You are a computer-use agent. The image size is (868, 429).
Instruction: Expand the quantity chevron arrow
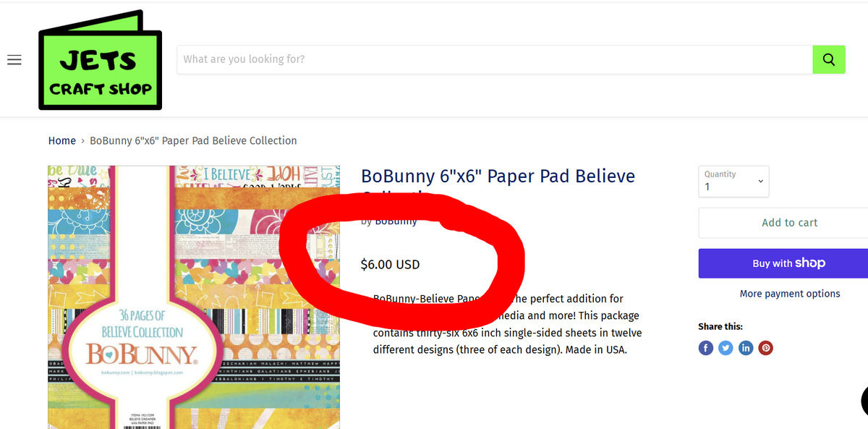coord(760,182)
